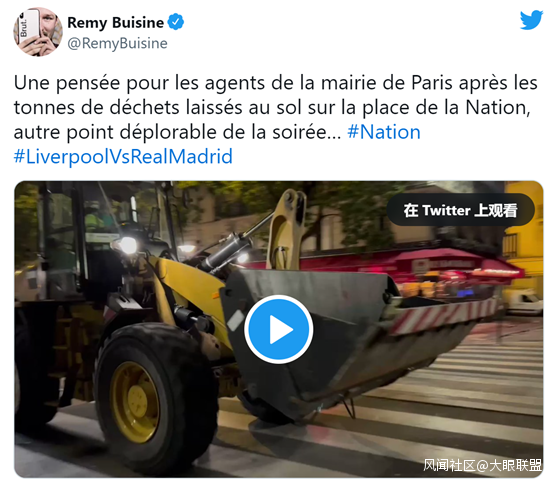Play the embedded tweet video
The width and height of the screenshot is (554, 485).
278,329
